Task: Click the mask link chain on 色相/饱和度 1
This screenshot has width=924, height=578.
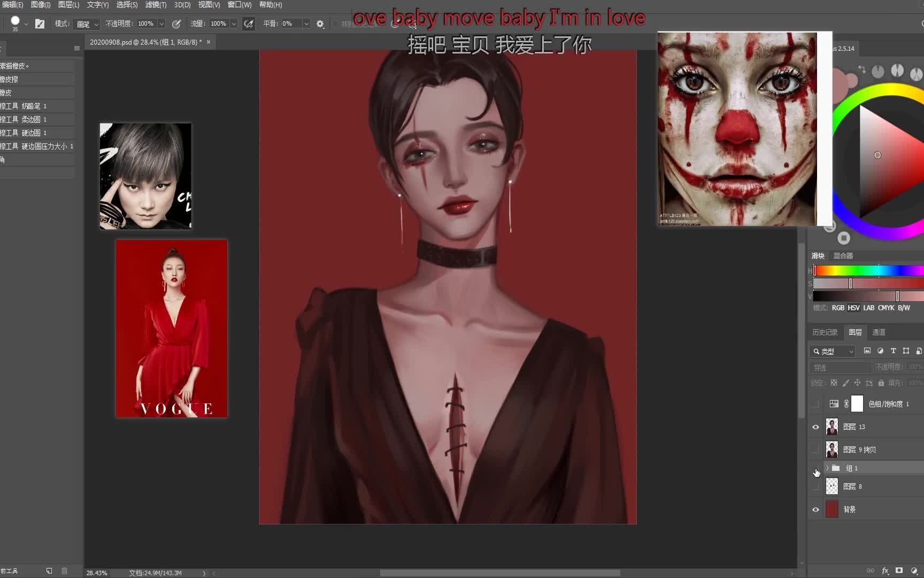Action: point(846,404)
